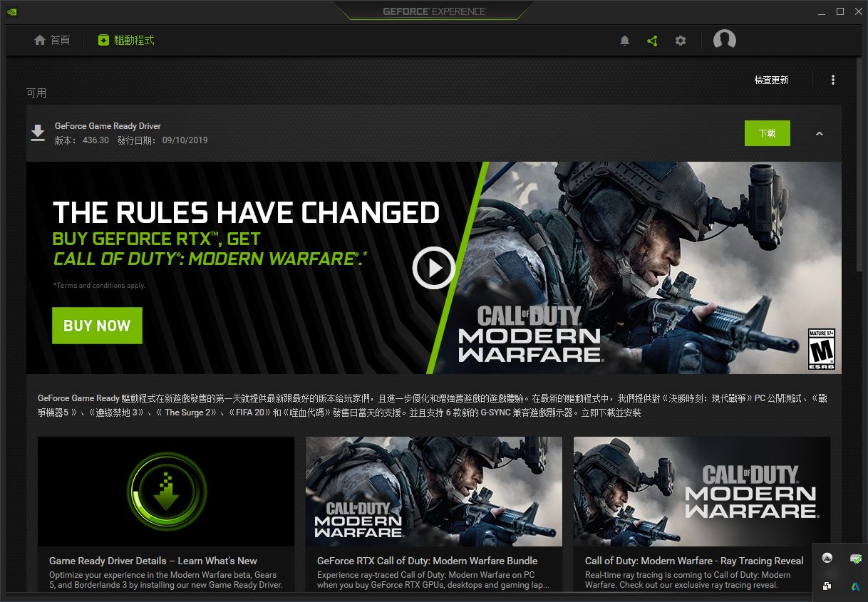Open the Autodesk icon in the tray overflow
Screen dimensions: 868x602
coord(854,586)
